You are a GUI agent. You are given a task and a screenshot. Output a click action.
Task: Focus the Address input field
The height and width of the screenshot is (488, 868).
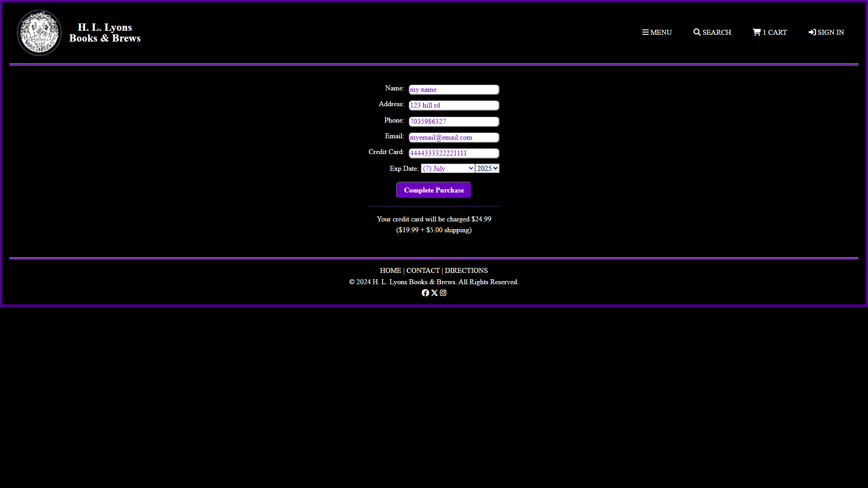pos(454,105)
